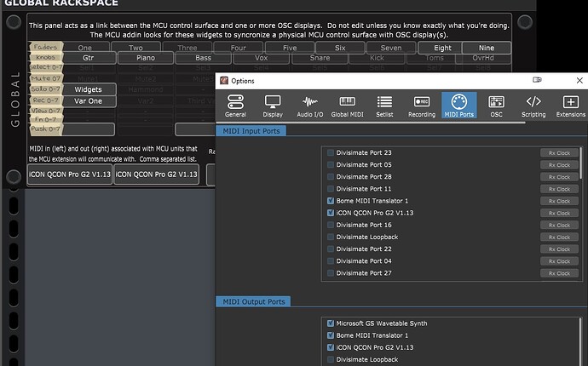
Task: Open the General options icon
Action: pos(235,106)
